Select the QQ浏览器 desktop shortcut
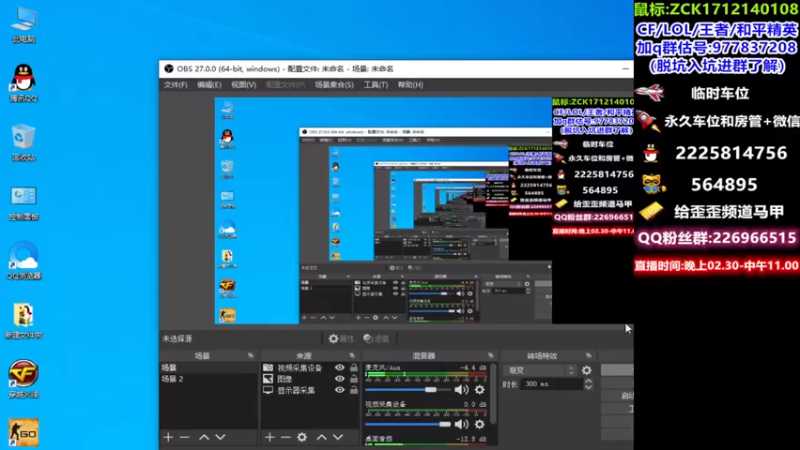 (x=23, y=261)
